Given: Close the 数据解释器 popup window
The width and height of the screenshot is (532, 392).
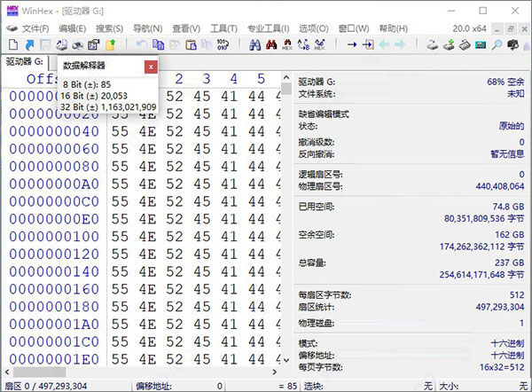Looking at the screenshot, I should (151, 67).
